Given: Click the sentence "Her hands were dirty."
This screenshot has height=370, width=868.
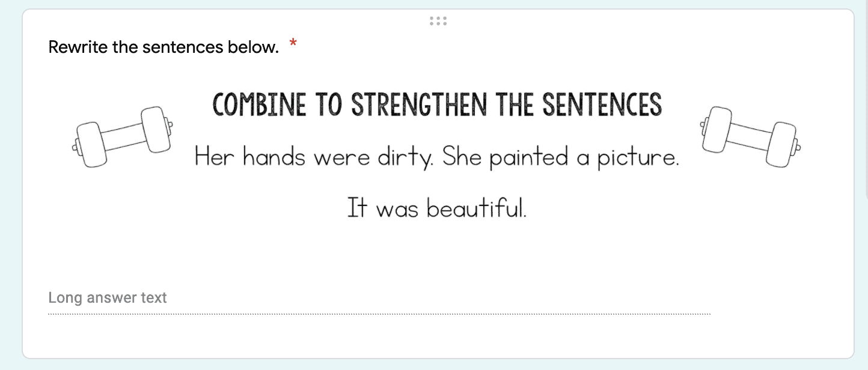Looking at the screenshot, I should pos(315,158).
